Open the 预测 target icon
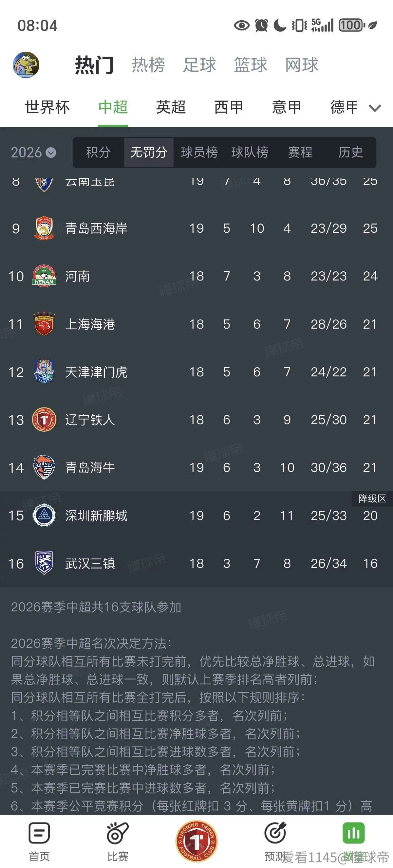393x868 pixels. [x=275, y=833]
